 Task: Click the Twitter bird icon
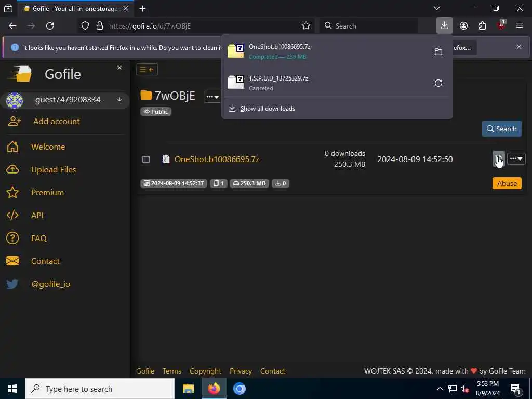click(x=12, y=284)
